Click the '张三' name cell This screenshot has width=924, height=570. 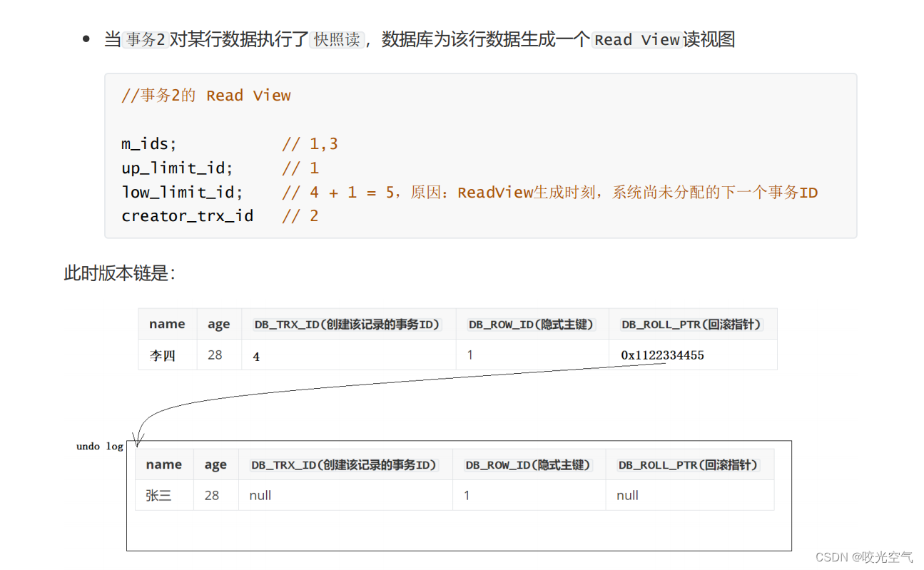point(158,495)
